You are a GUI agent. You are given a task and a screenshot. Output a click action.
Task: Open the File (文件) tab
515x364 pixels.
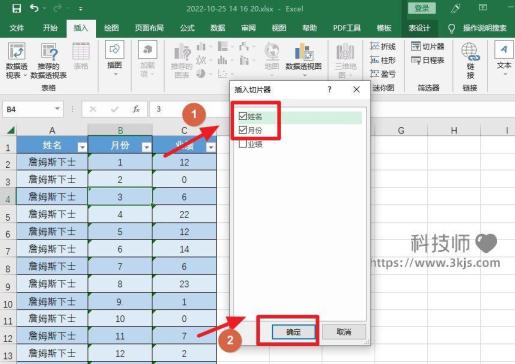16,28
